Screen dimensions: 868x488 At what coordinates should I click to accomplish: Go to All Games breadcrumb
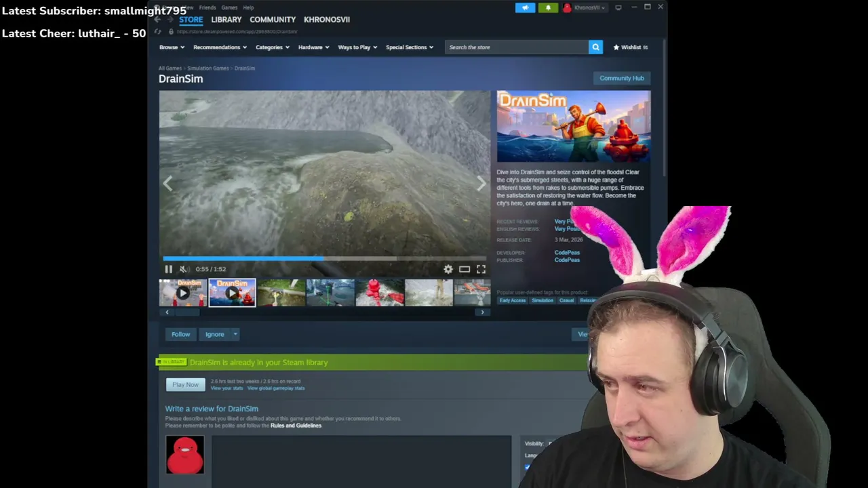(x=170, y=68)
